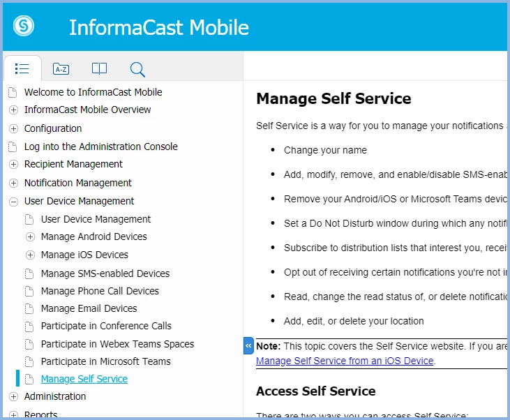Screen dimensions: 510x420
Task: Expand the Reports node
Action: click(x=13, y=414)
